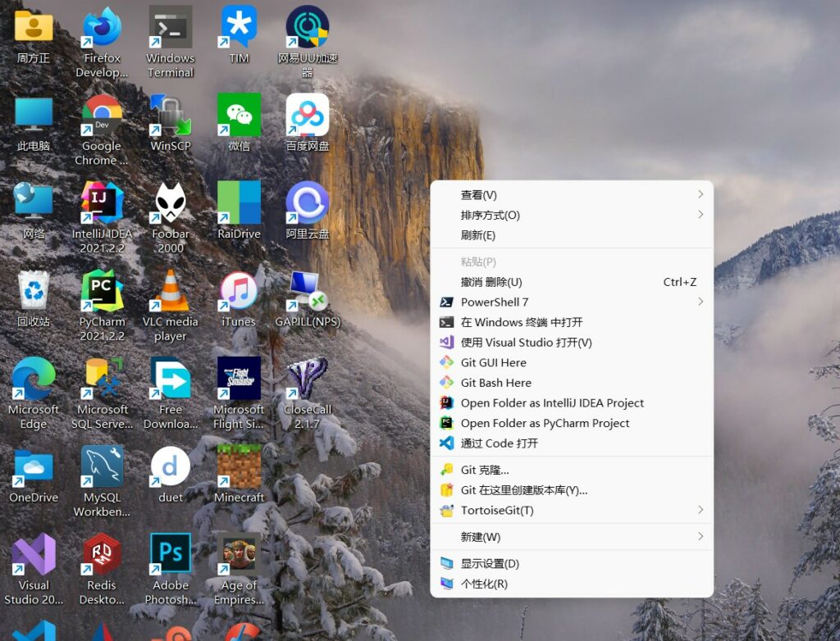Choose Open Folder as PyCharm Project

pyautogui.click(x=545, y=423)
